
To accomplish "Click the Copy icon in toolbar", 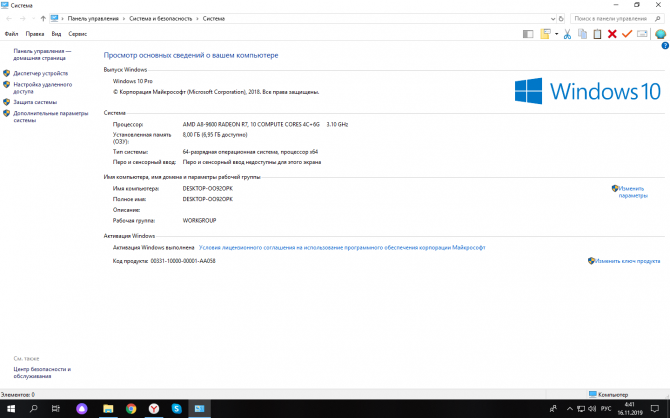I will pos(582,33).
